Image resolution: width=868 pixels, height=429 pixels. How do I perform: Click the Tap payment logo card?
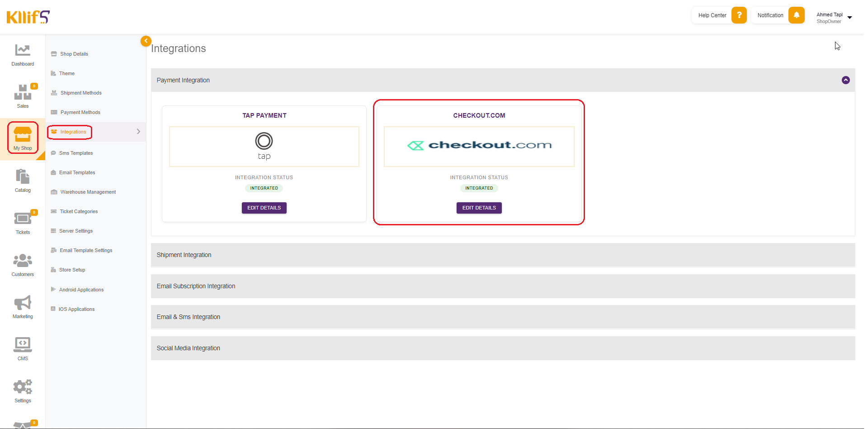tap(264, 147)
